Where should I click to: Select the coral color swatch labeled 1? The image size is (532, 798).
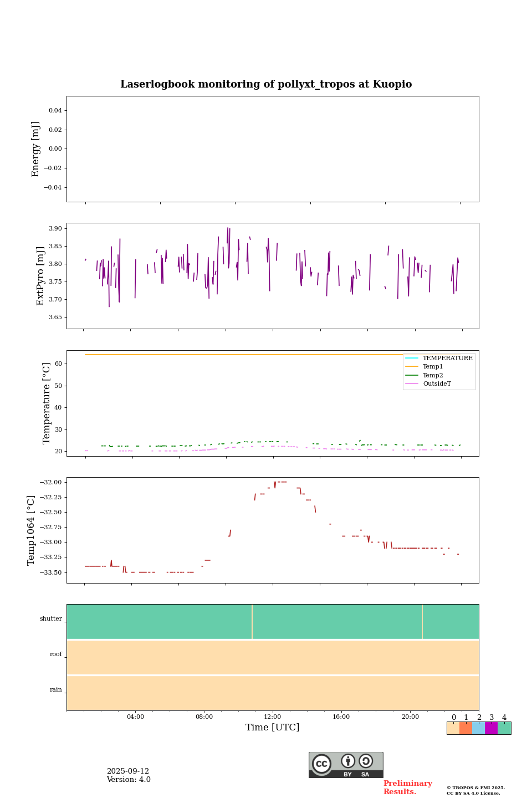[465, 728]
